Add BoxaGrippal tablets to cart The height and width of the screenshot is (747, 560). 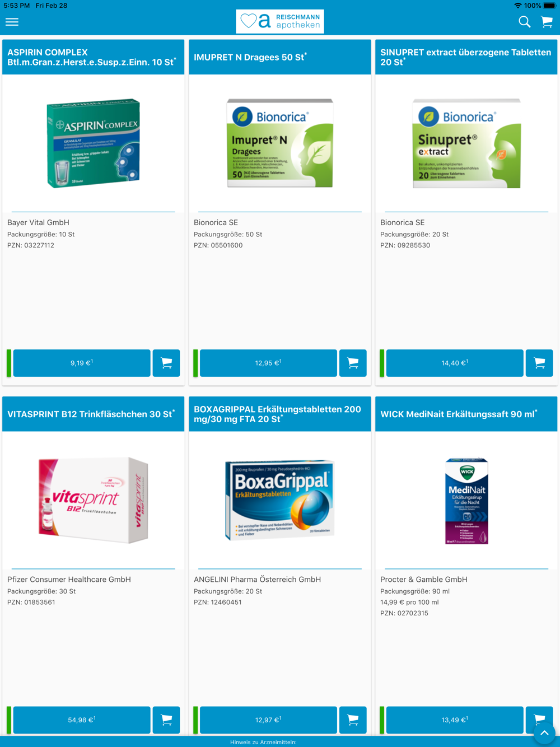[353, 720]
